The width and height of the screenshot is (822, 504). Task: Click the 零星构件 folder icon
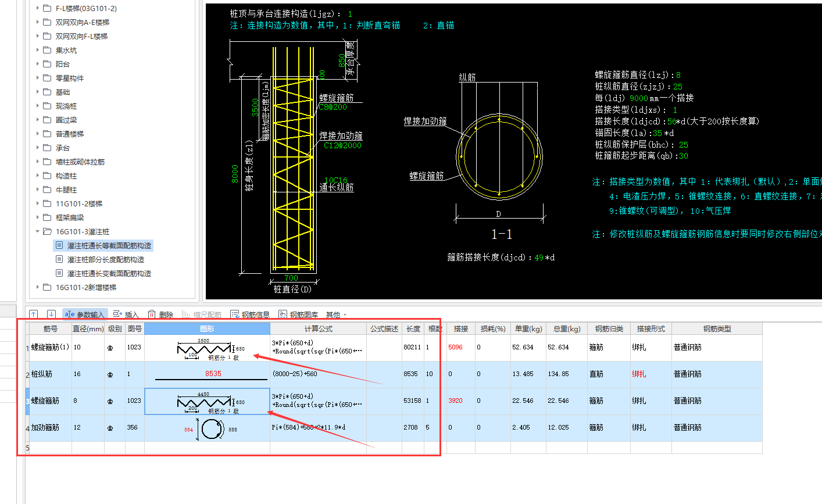pos(48,78)
